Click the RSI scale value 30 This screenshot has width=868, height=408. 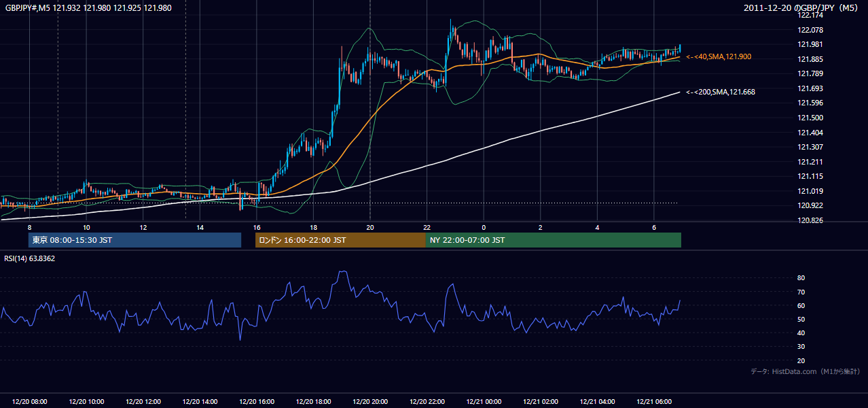[801, 347]
